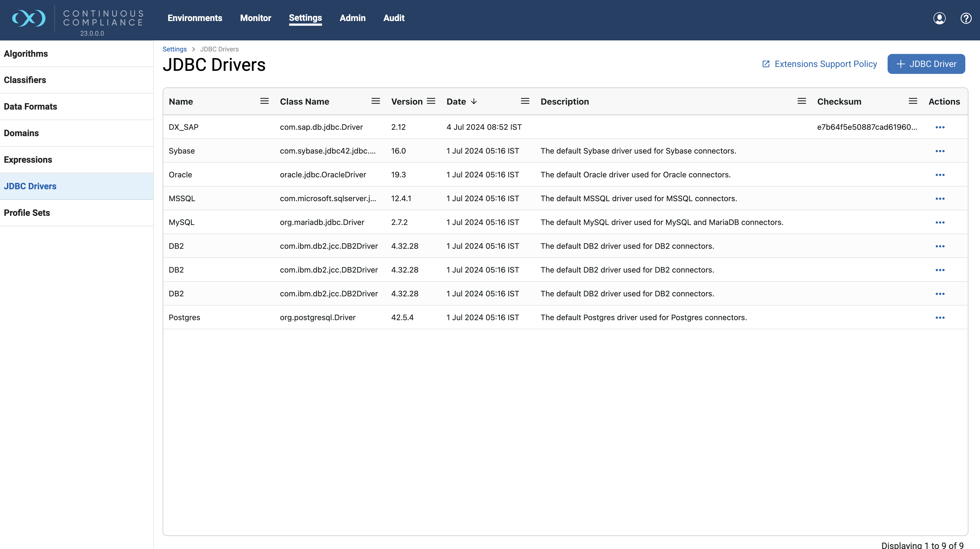Open the Checksum column menu icon
Viewport: 980px width, 549px height.
[913, 101]
